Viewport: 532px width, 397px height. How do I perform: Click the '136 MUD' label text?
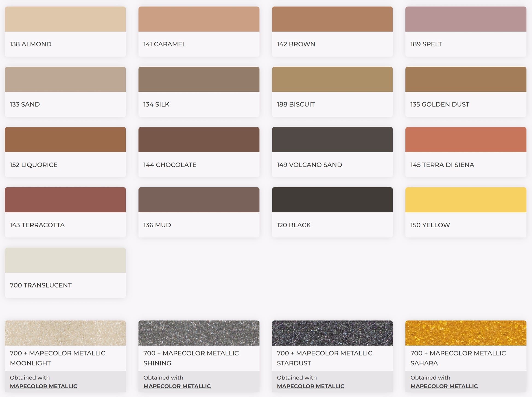tap(157, 225)
